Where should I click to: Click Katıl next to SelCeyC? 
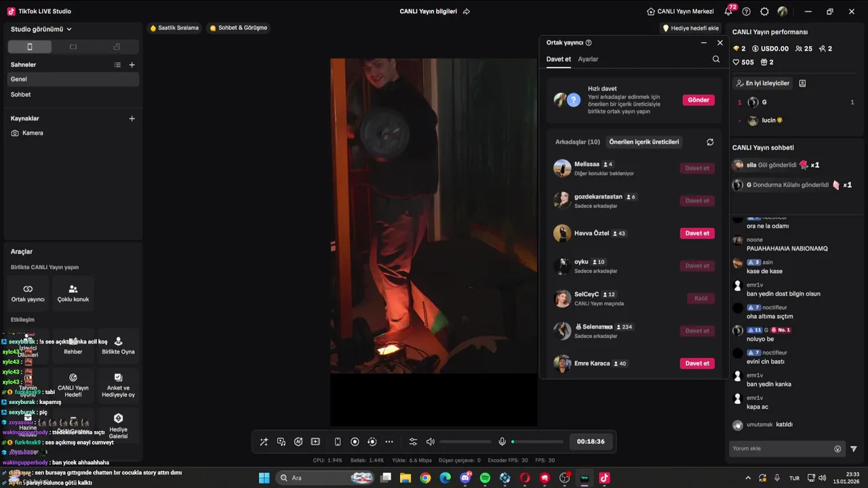coord(701,298)
